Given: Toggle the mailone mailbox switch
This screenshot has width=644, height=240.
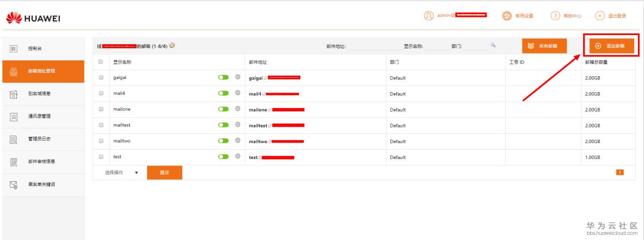Looking at the screenshot, I should 223,109.
